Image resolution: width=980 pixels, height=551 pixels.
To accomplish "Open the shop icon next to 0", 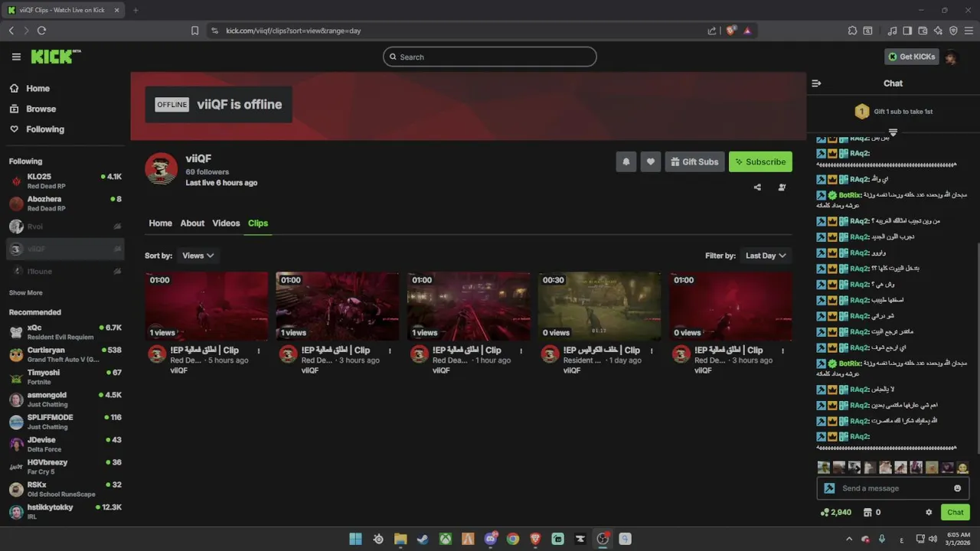I will tap(867, 512).
